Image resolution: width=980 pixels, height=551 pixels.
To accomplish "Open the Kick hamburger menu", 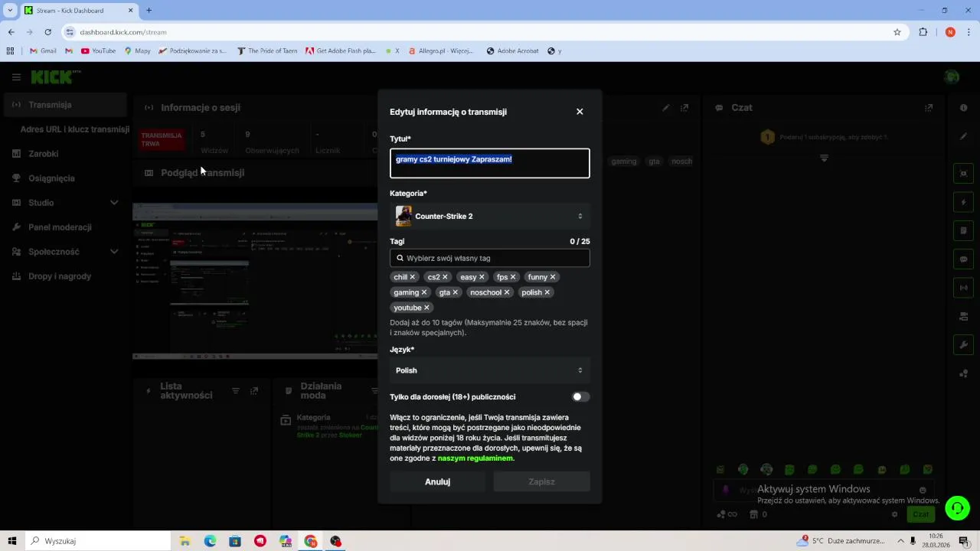I will pyautogui.click(x=16, y=77).
